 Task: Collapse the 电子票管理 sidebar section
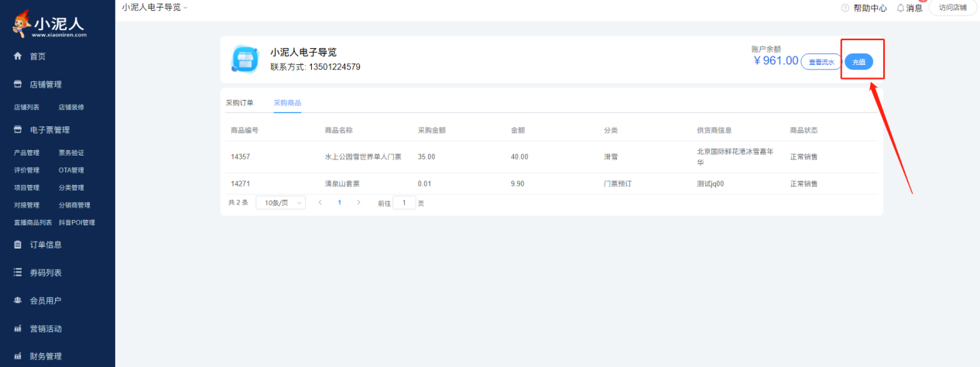[50, 130]
